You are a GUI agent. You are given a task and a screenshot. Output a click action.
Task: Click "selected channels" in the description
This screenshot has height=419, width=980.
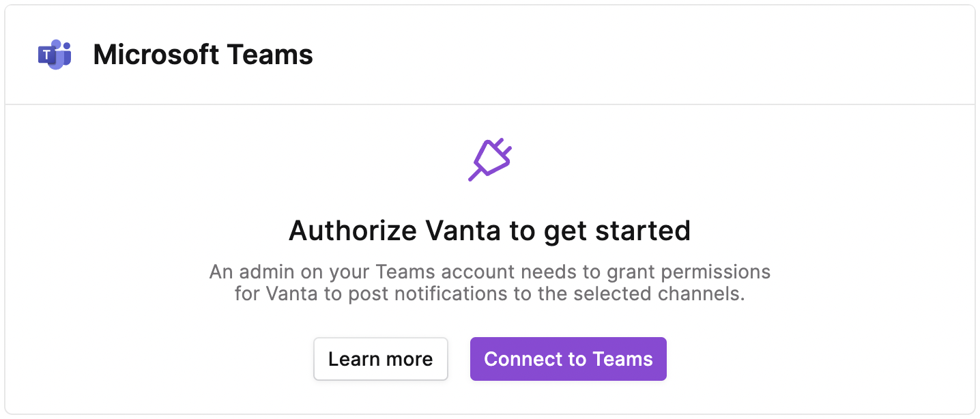tap(657, 295)
